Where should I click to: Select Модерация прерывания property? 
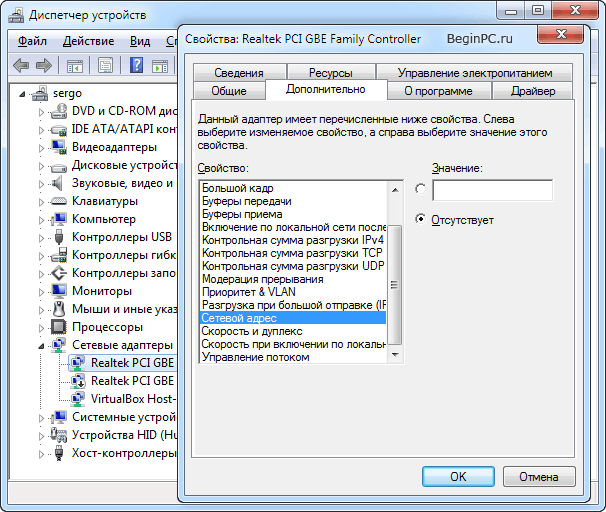pyautogui.click(x=293, y=279)
